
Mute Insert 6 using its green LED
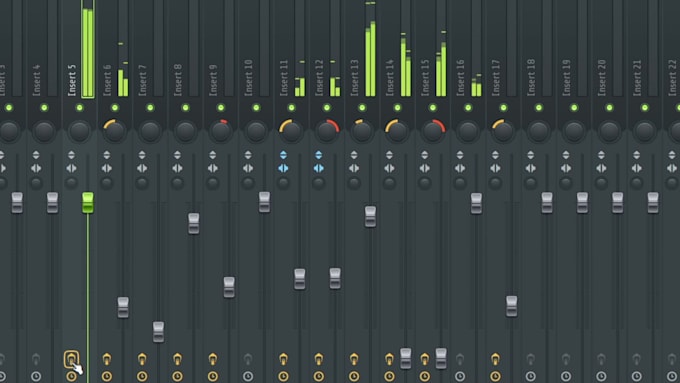[115, 108]
